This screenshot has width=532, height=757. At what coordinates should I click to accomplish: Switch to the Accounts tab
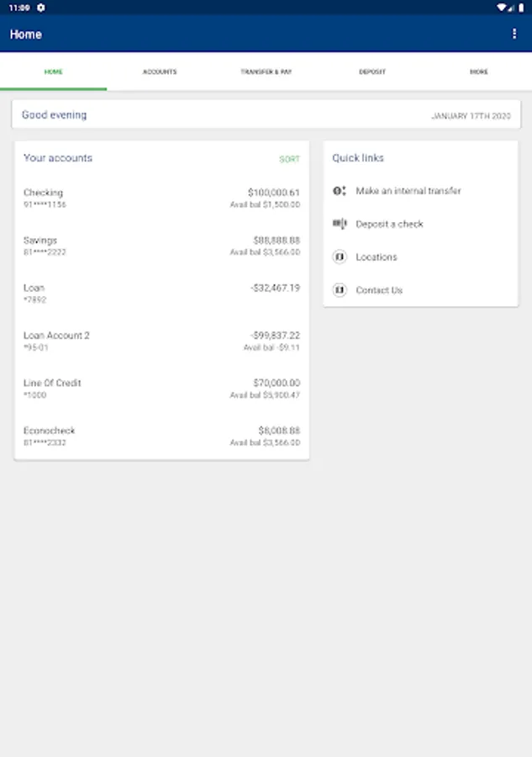160,72
